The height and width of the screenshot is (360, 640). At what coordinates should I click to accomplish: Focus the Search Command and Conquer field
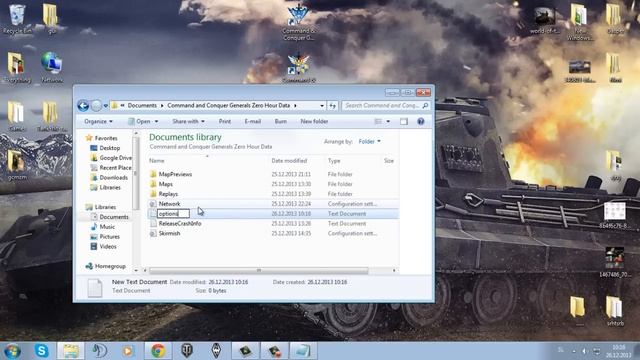385,106
